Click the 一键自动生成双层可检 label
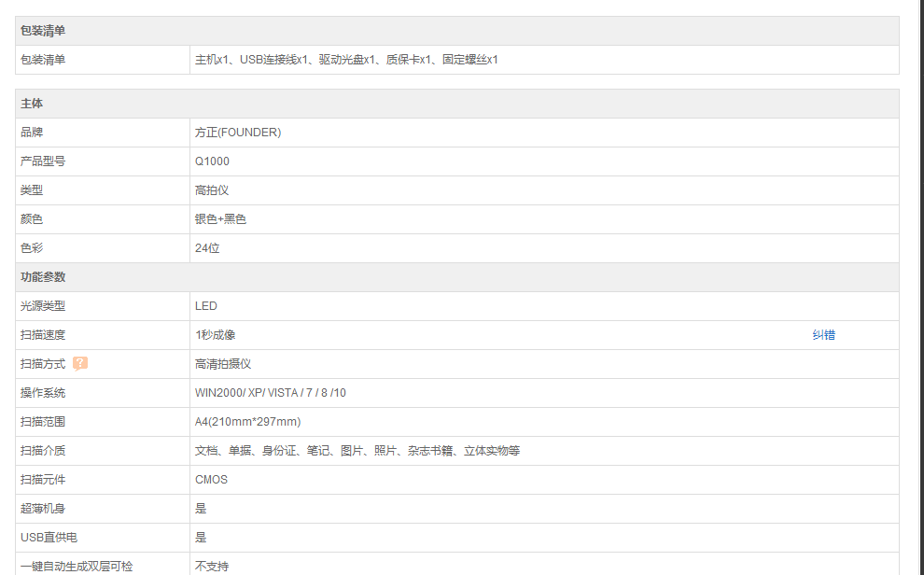This screenshot has width=924, height=575. [x=77, y=566]
